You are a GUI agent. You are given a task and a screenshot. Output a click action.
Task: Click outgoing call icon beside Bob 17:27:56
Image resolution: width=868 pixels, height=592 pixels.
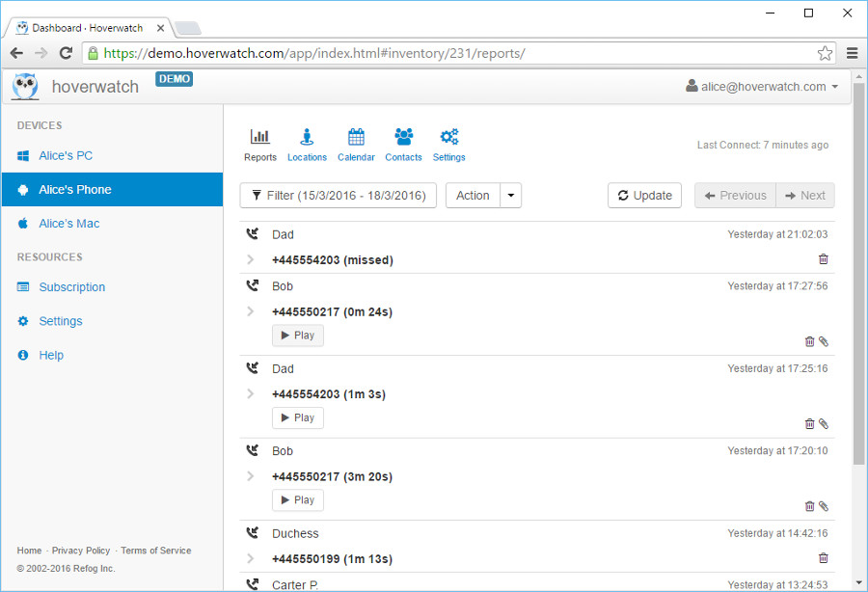tap(253, 285)
